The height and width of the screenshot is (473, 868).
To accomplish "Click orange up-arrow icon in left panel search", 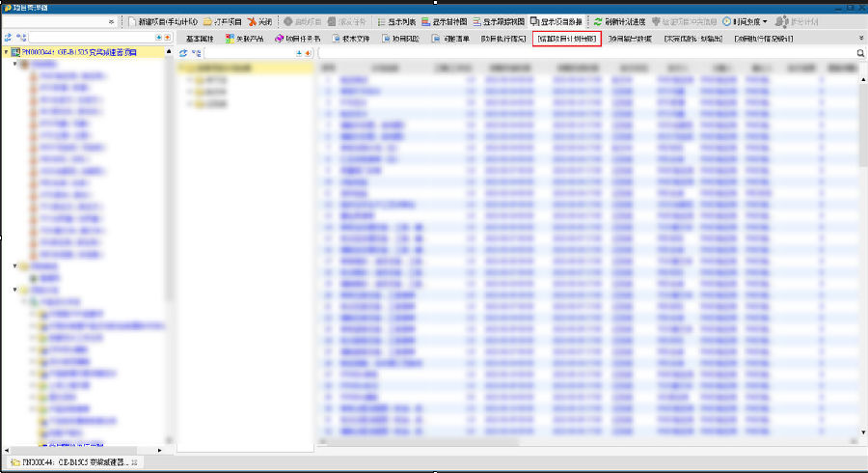I will (x=167, y=38).
